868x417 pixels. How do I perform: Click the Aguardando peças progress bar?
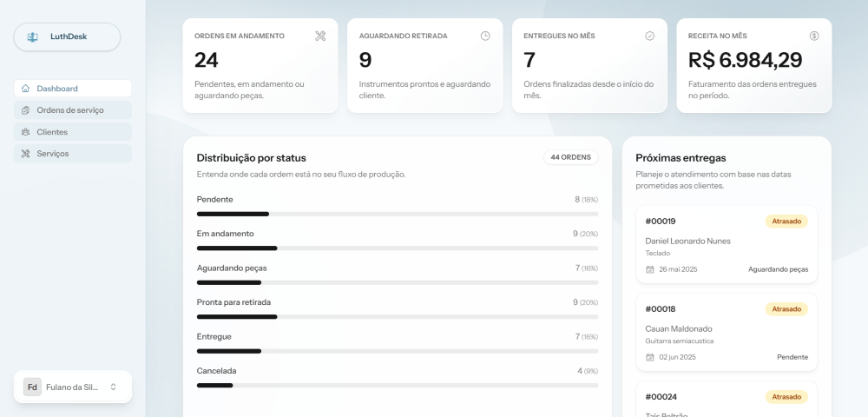398,282
